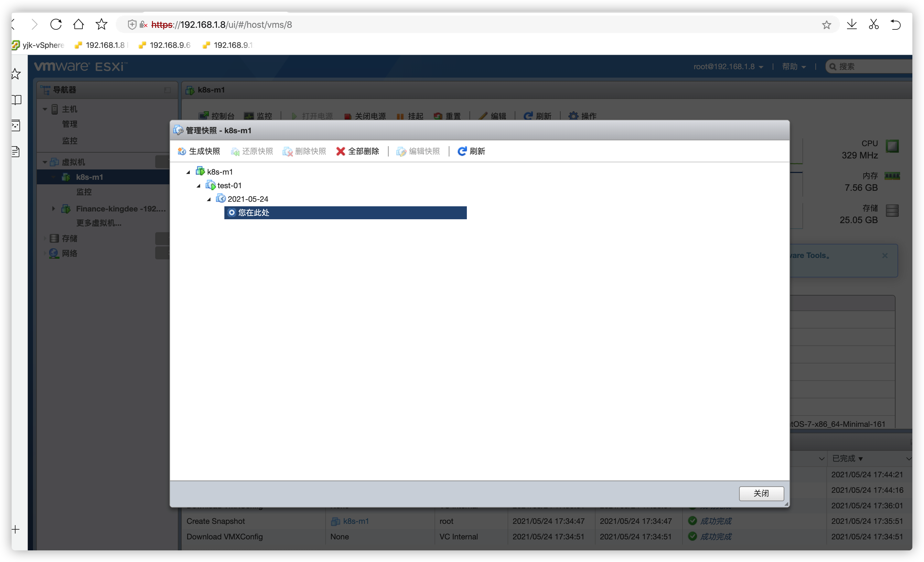Click the Take Snapshot (生成快照) icon

(182, 151)
